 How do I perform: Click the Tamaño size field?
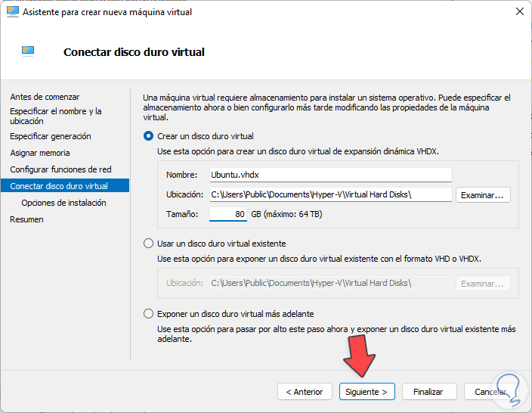pos(229,214)
